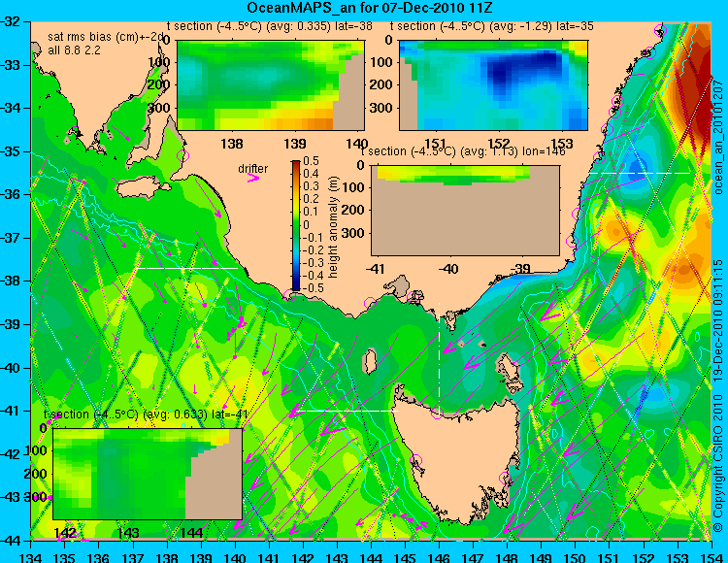
Task: Click the 137 label on the main longitude axis
Action: [x=133, y=557]
